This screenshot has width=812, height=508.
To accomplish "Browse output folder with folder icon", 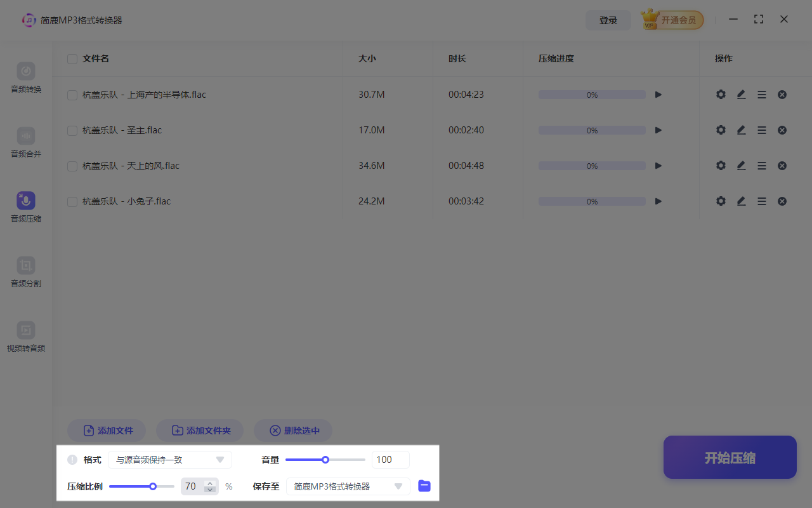I will click(424, 486).
